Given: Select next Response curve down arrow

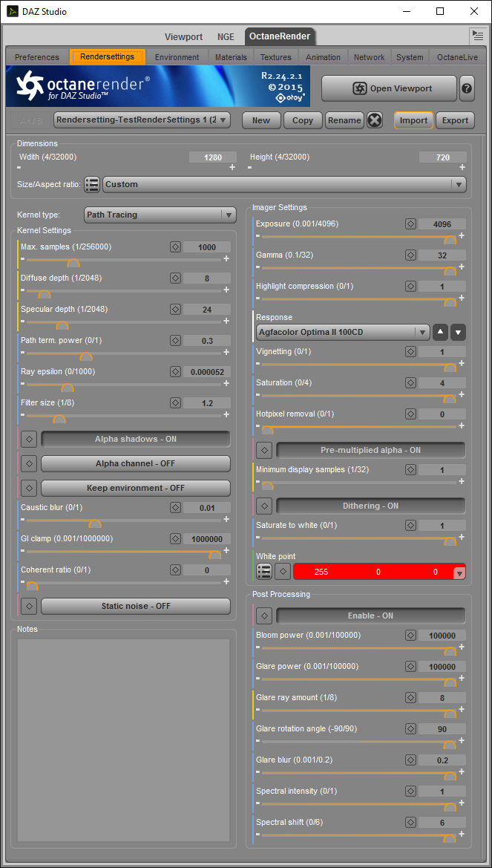Looking at the screenshot, I should coord(459,332).
